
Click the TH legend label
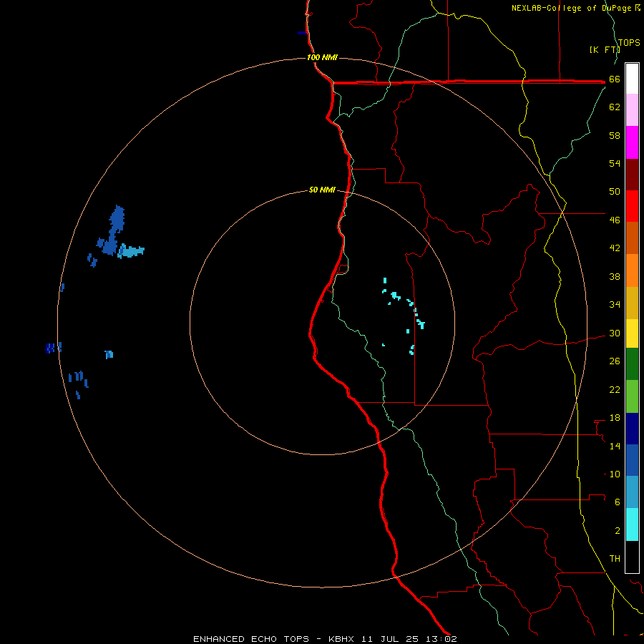coord(615,559)
